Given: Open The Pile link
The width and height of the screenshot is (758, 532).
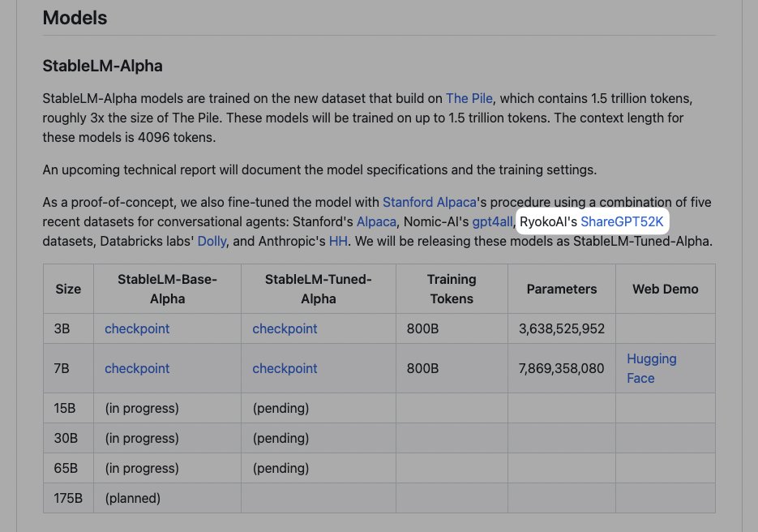Looking at the screenshot, I should (469, 99).
